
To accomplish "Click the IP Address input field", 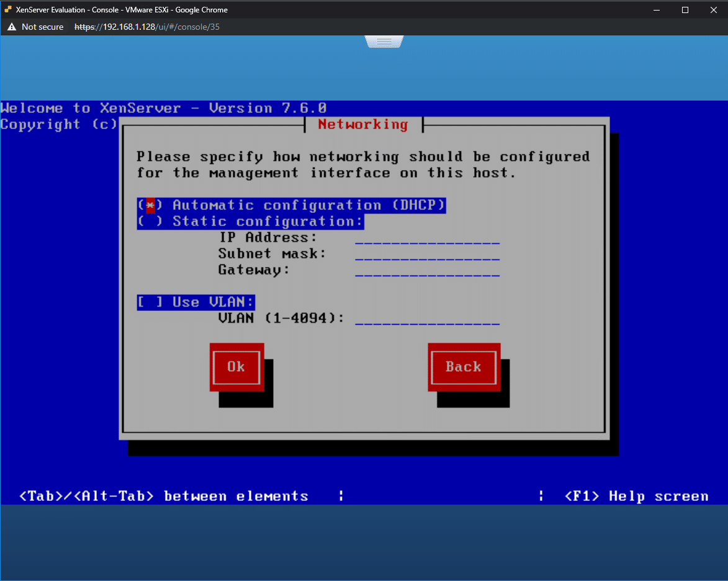I will pyautogui.click(x=427, y=238).
